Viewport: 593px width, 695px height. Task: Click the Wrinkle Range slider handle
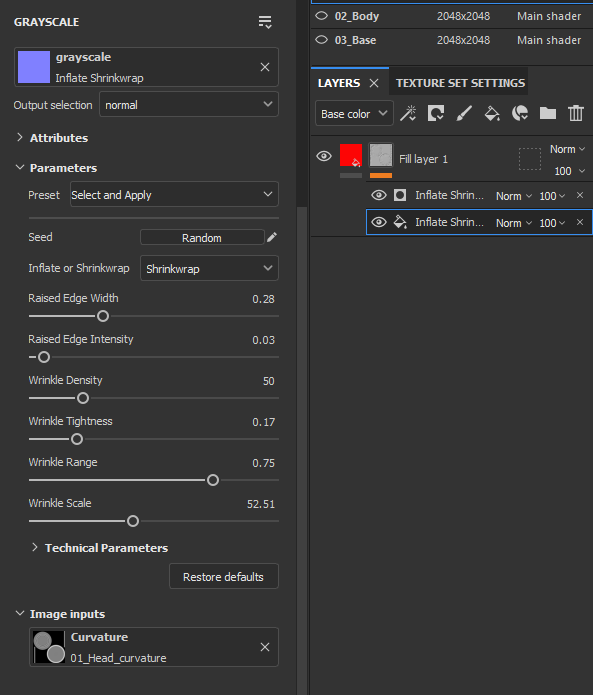pyautogui.click(x=213, y=480)
